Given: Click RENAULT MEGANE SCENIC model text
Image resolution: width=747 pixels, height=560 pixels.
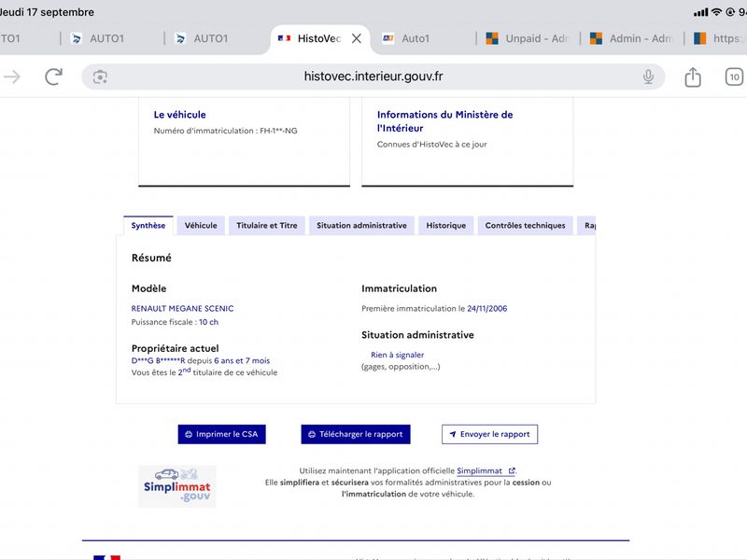Looking at the screenshot, I should point(182,309).
